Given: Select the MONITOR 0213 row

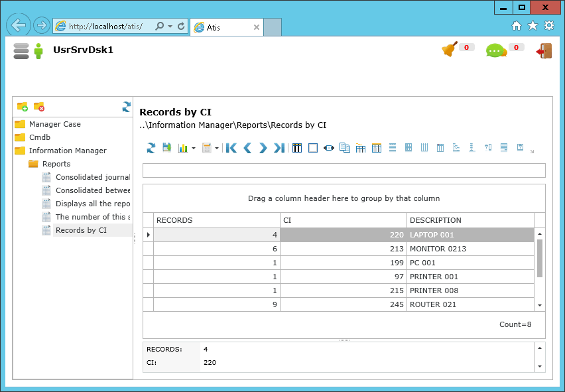Looking at the screenshot, I should click(339, 249).
